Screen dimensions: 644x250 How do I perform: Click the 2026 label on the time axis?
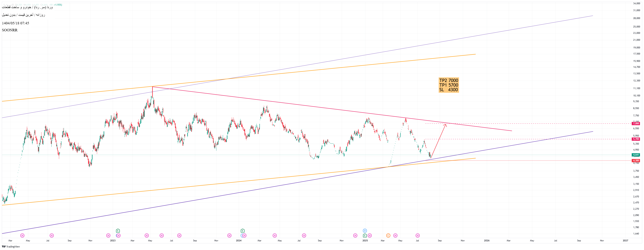tap(487, 241)
